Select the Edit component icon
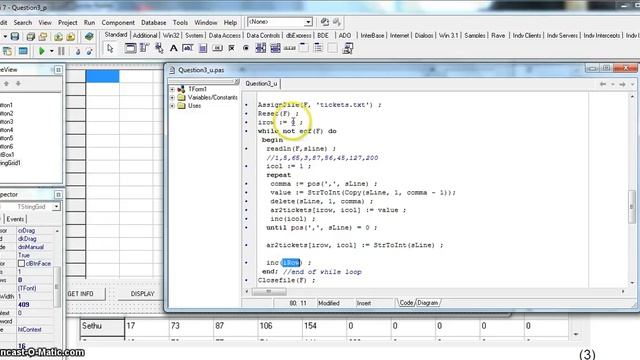 188,49
